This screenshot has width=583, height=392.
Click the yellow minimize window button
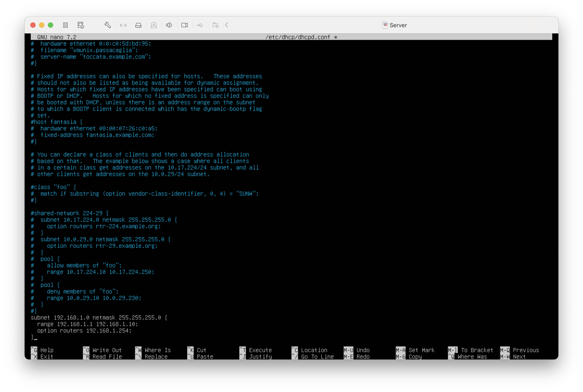coord(42,25)
